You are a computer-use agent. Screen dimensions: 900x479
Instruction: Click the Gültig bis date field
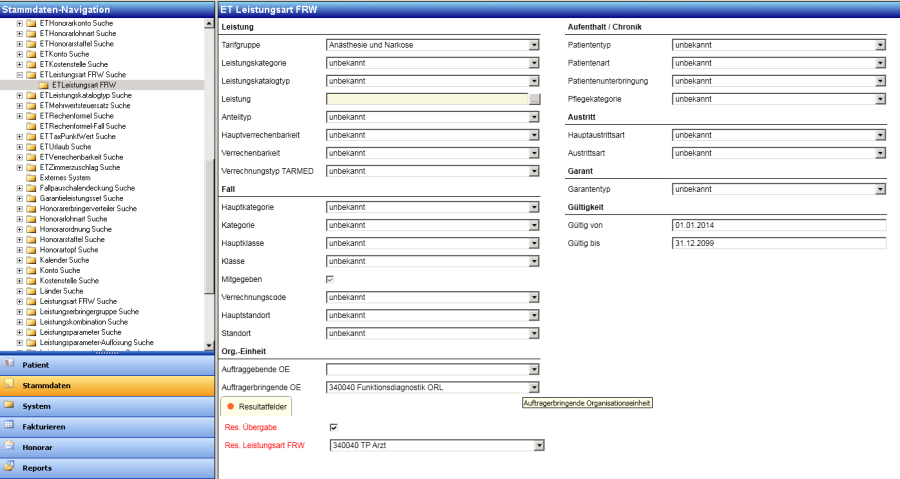(x=779, y=243)
